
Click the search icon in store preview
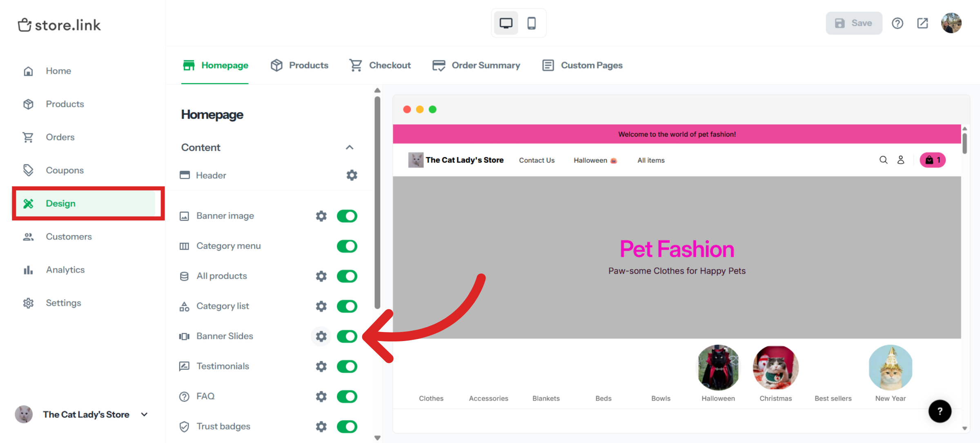click(883, 160)
